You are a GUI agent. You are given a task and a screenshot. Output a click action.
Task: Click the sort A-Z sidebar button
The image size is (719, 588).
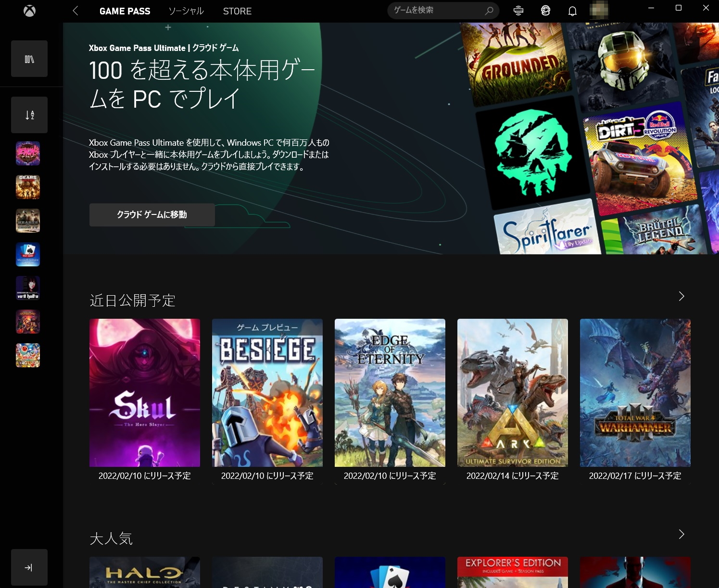[x=29, y=115]
